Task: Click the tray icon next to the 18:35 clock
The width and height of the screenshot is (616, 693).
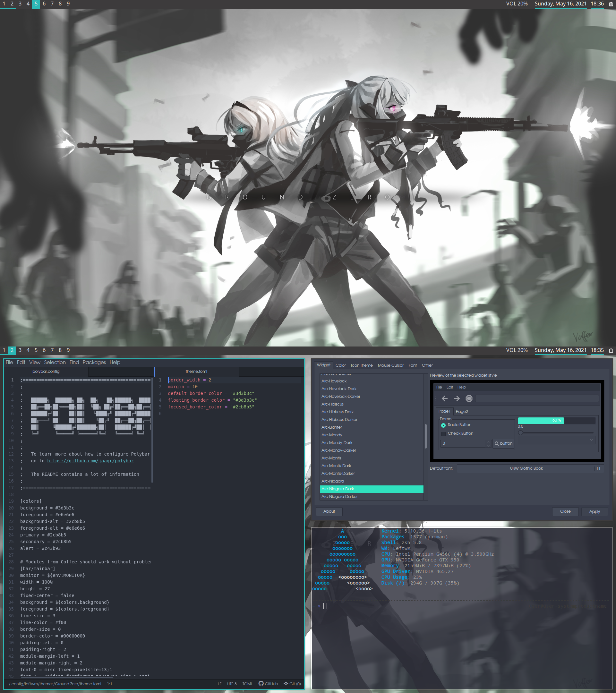Action: [x=611, y=351]
